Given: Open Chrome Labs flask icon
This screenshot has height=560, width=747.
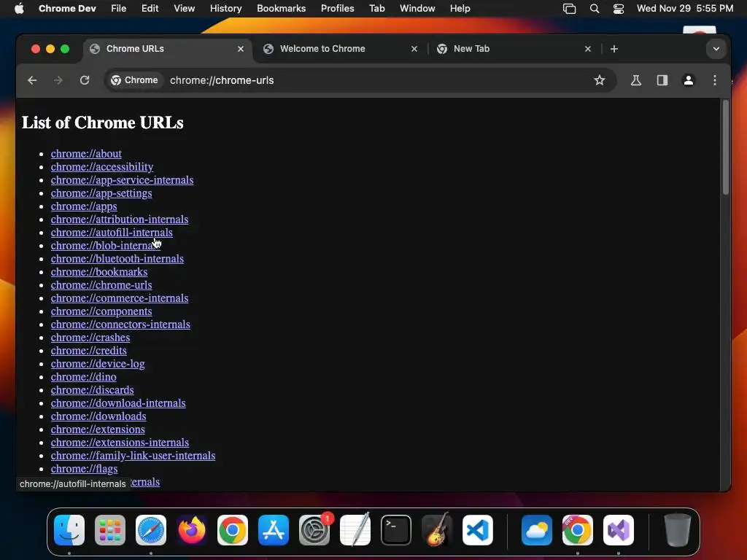Looking at the screenshot, I should 635,80.
